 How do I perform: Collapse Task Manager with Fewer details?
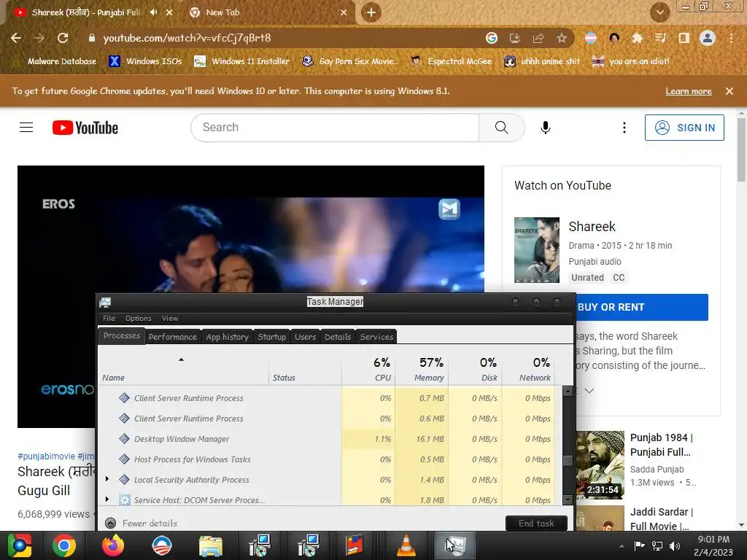tap(141, 523)
